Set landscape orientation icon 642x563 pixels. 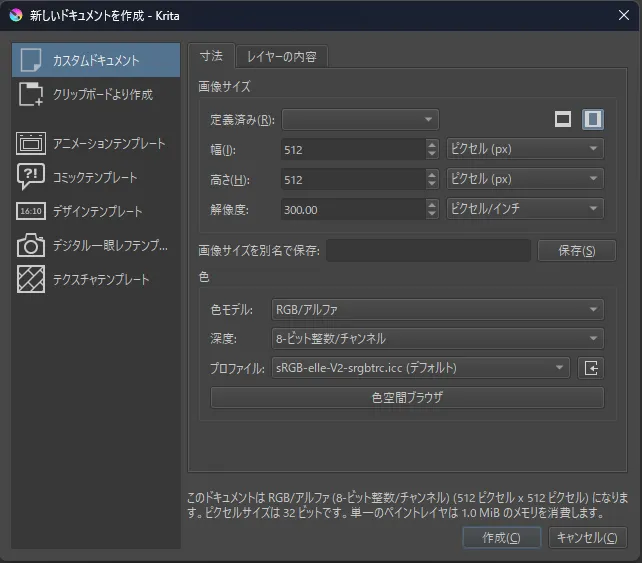[563, 120]
